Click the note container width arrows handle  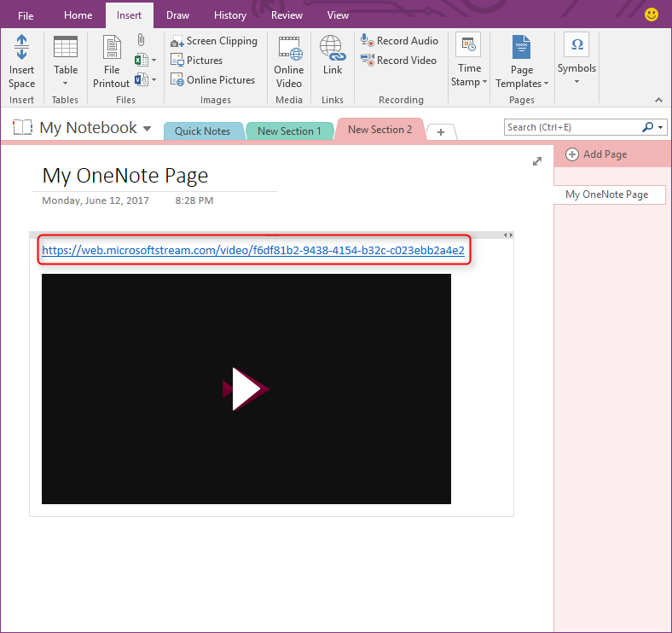pos(508,235)
